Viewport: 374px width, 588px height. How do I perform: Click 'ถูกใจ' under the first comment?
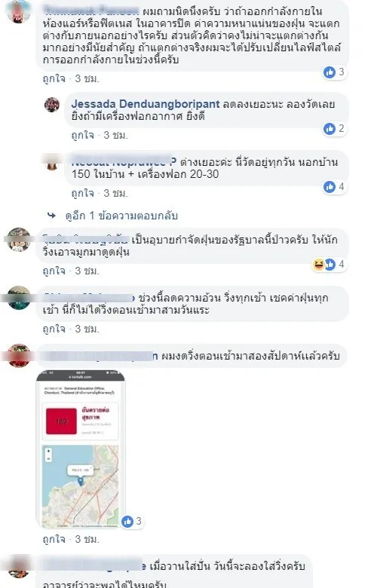coord(54,78)
